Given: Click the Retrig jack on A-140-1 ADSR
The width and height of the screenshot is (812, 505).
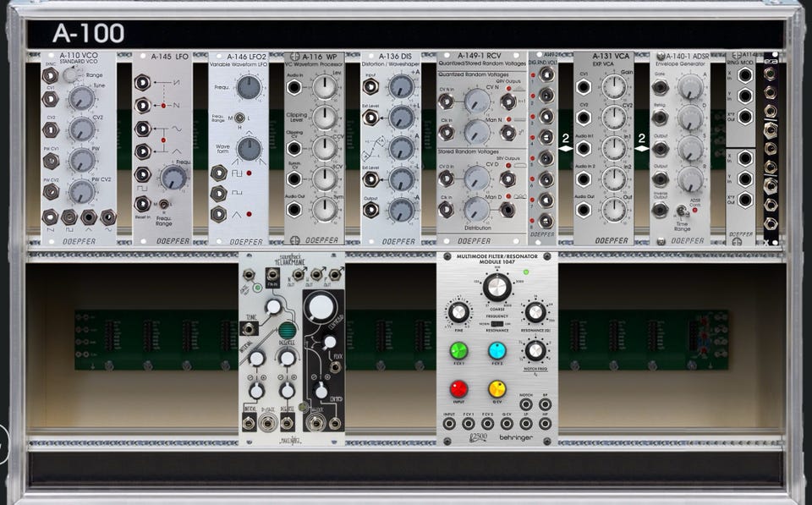Looking at the screenshot, I should tap(659, 118).
